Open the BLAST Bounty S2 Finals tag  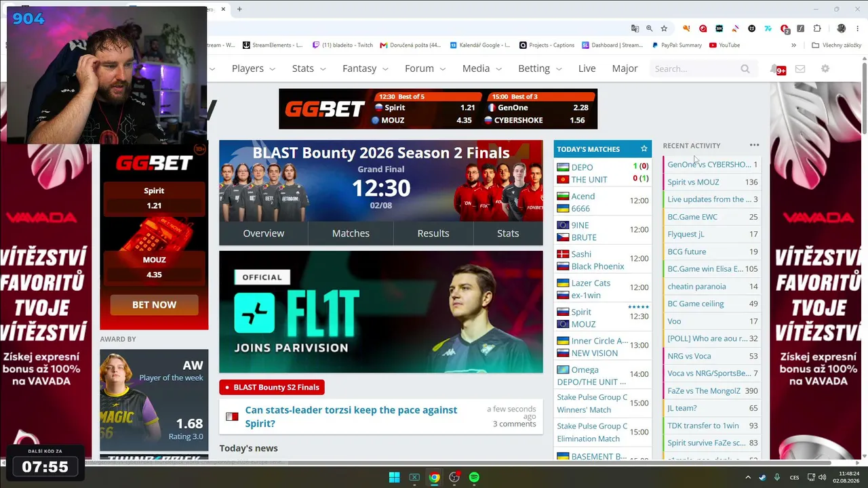[272, 387]
